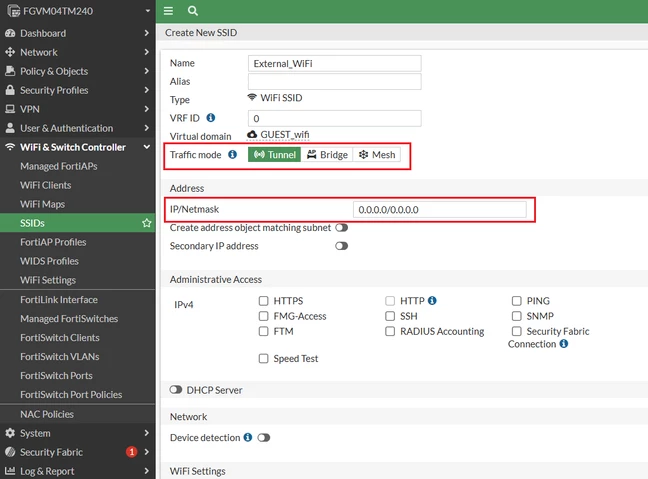
Task: Select Mesh traffic mode button
Action: point(377,155)
